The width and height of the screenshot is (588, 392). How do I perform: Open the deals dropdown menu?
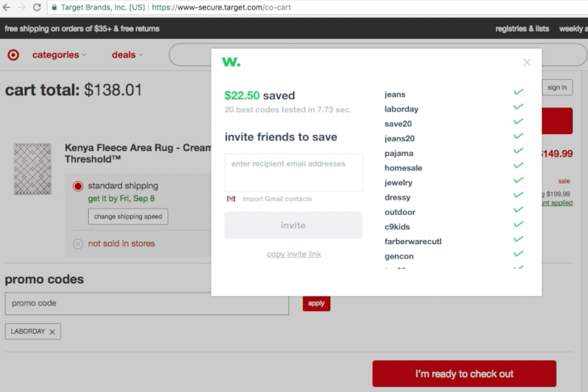tap(127, 55)
